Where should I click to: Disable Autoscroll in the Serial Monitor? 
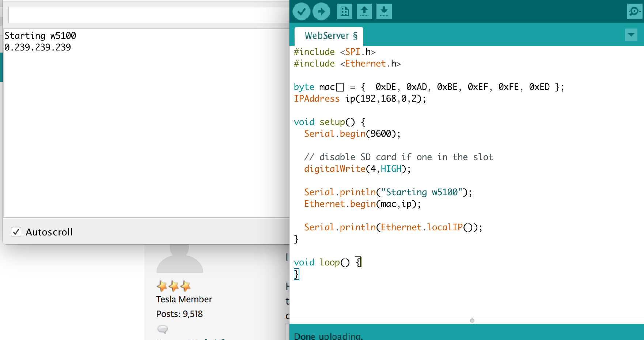point(16,232)
